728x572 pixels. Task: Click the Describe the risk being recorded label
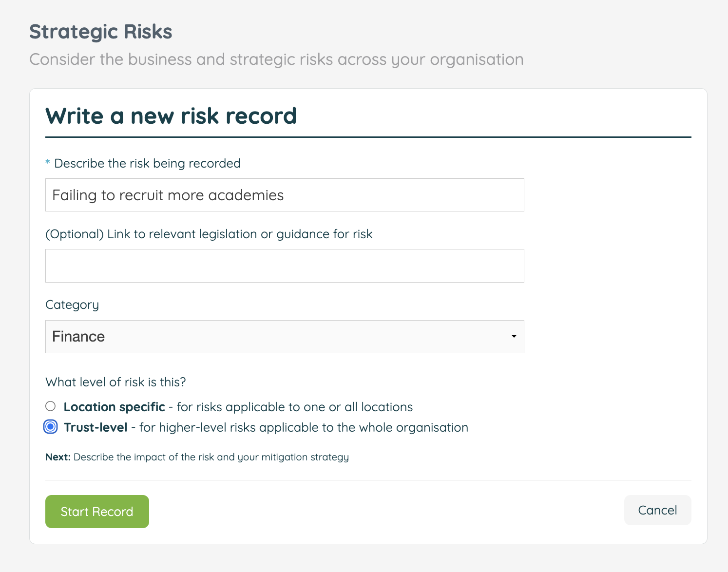(147, 163)
